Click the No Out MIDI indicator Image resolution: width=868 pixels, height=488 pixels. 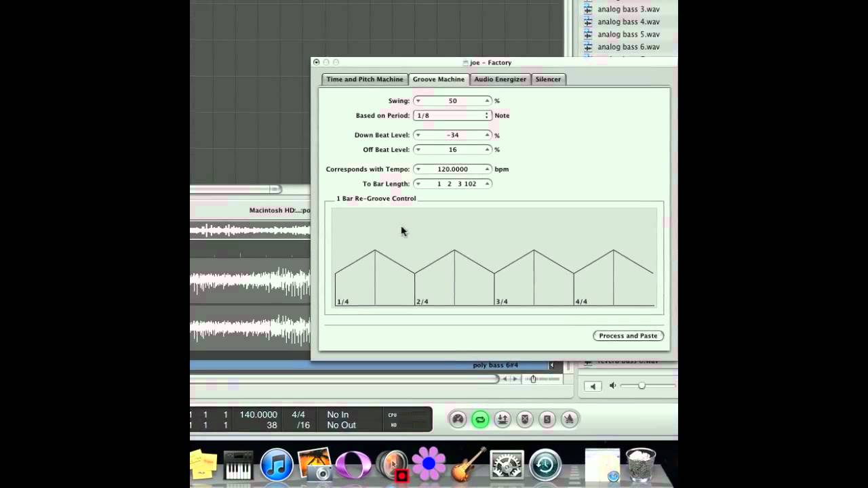click(x=341, y=425)
